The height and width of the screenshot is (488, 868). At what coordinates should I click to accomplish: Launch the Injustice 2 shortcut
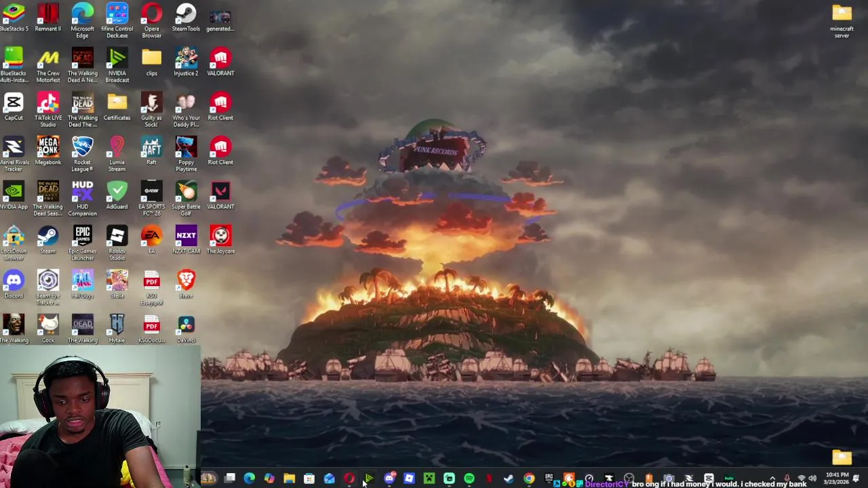[186, 62]
